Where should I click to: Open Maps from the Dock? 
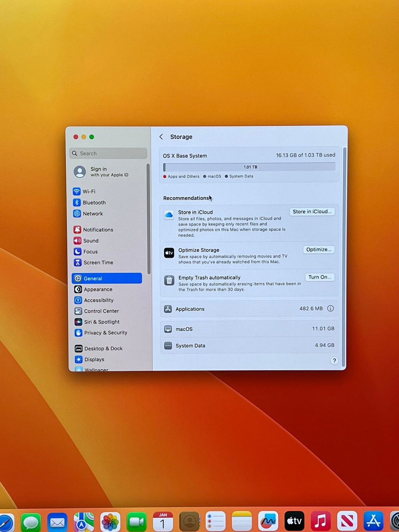pos(84,521)
